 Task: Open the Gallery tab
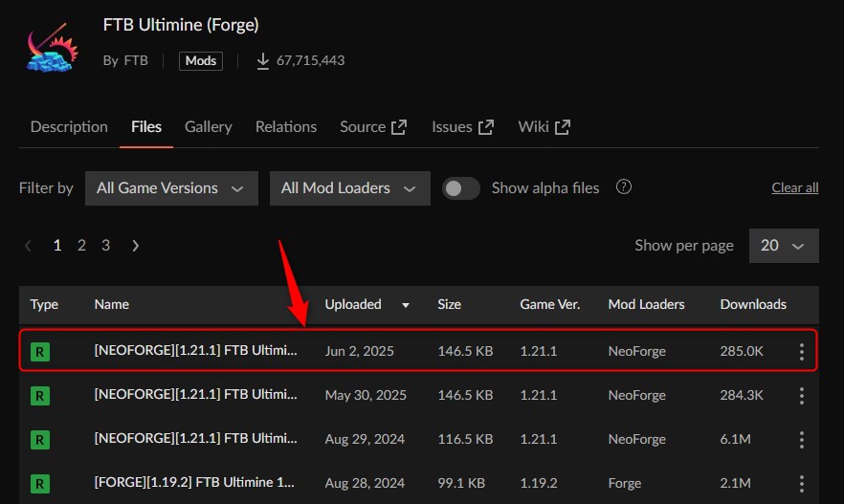click(x=209, y=127)
